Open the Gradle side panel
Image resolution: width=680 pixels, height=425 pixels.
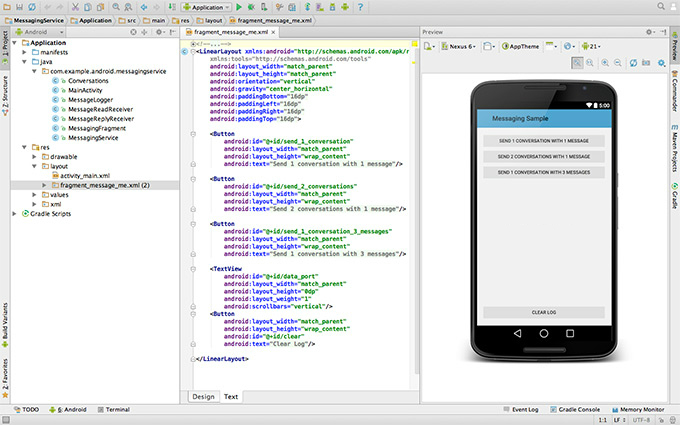click(674, 196)
